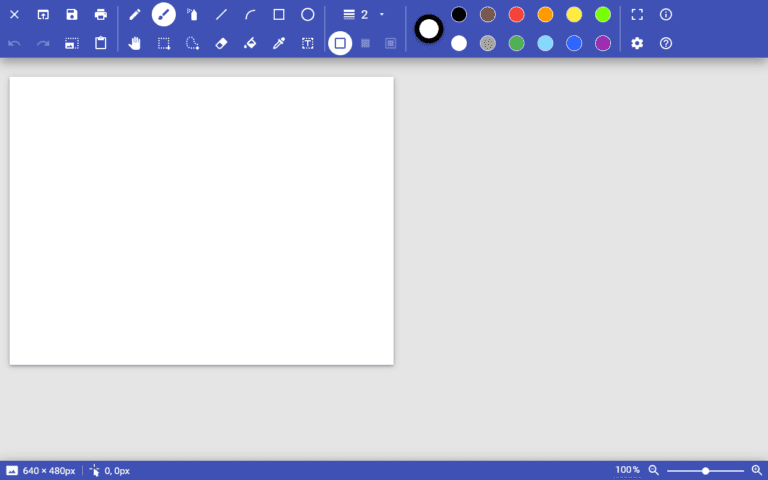
Task: Toggle fullscreen mode
Action: click(x=637, y=15)
